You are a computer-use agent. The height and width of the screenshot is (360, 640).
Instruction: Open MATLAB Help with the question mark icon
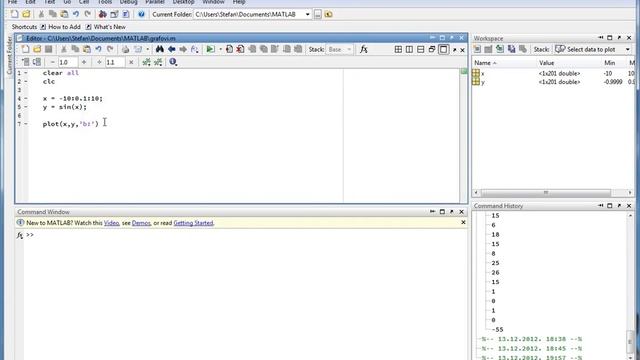(141, 14)
